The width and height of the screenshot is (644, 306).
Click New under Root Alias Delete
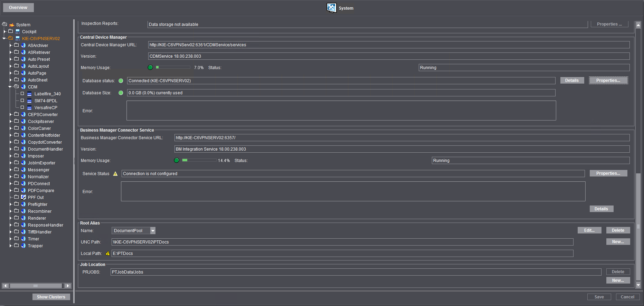618,242
